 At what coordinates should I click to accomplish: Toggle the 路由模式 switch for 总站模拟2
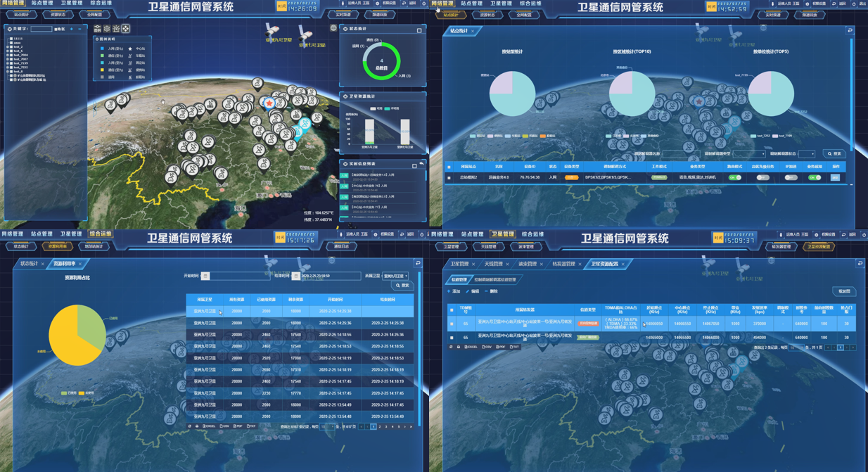[734, 177]
